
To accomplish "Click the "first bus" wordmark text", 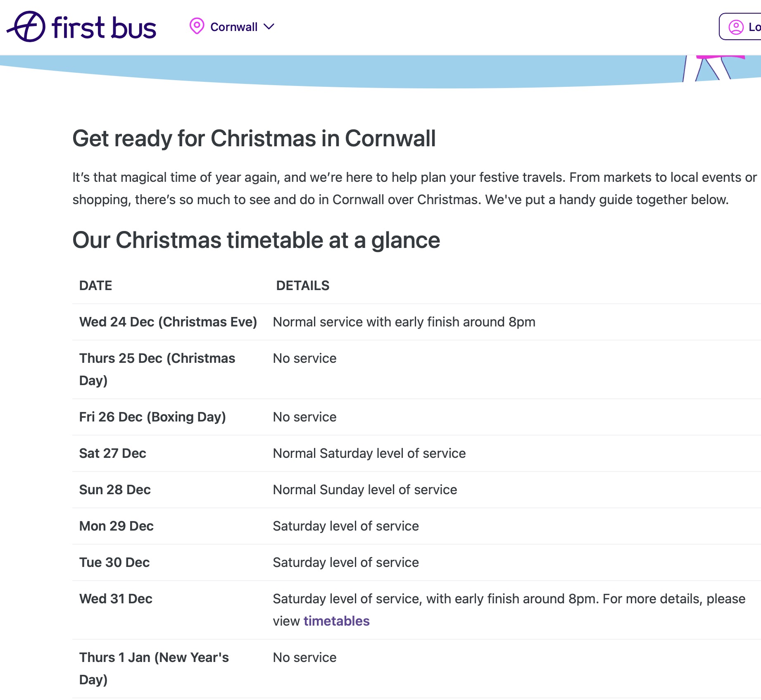I will [x=104, y=28].
